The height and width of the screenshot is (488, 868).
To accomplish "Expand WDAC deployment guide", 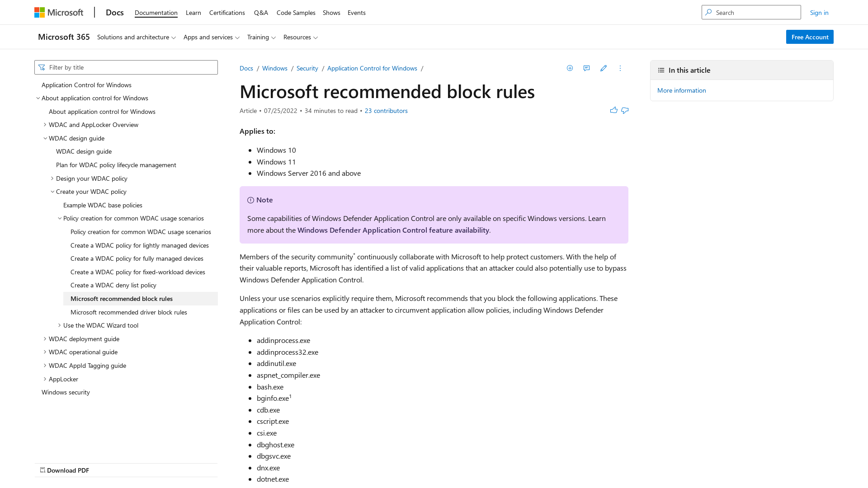I will point(45,339).
